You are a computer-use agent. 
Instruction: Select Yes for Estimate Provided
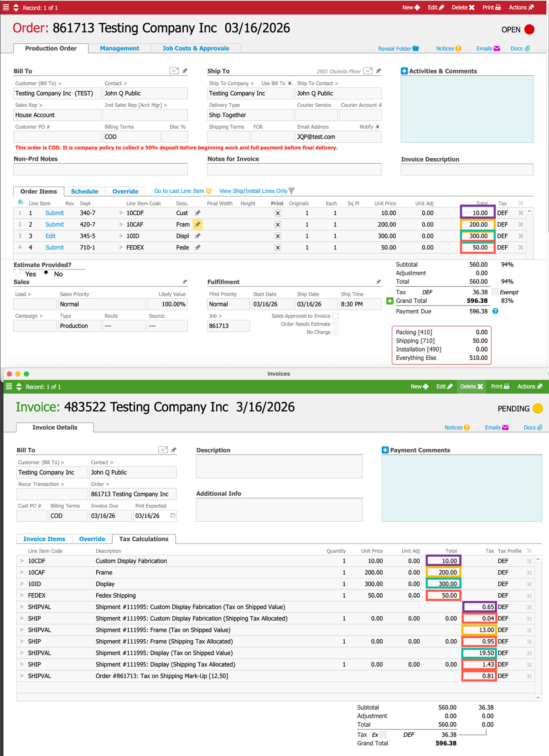pos(17,273)
